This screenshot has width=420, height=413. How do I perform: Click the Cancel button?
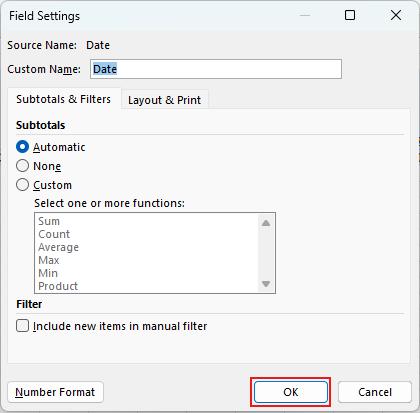pos(375,392)
